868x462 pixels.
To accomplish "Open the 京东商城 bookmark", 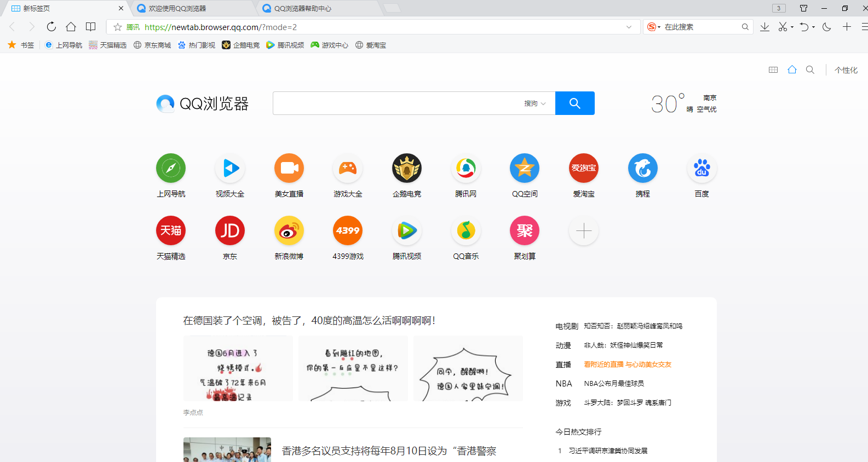I will click(152, 45).
